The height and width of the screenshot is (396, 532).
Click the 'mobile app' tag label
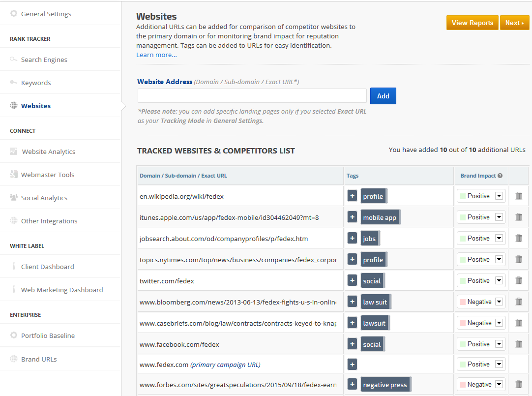pos(379,217)
